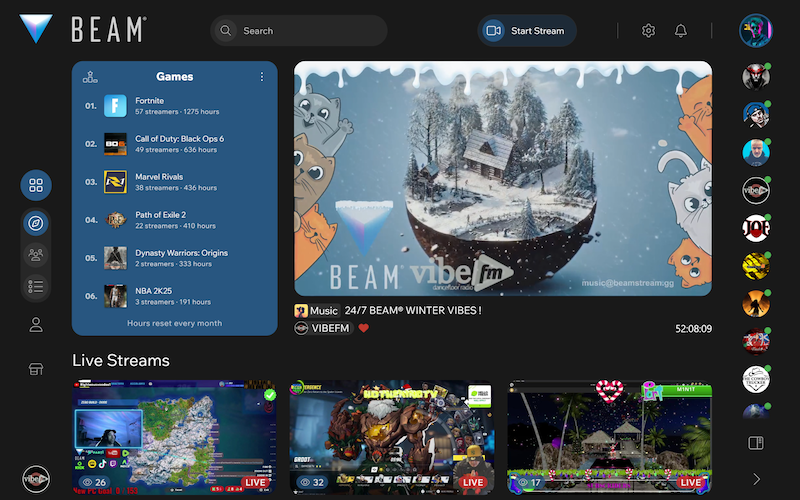Open the Groot live stream with 32 viewers
The height and width of the screenshot is (500, 800).
[392, 437]
